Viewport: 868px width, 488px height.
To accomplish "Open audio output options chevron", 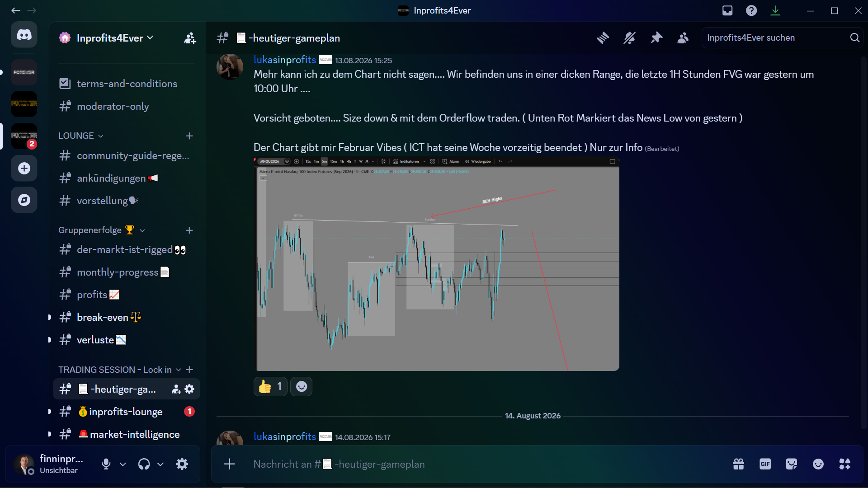I will pos(160,464).
